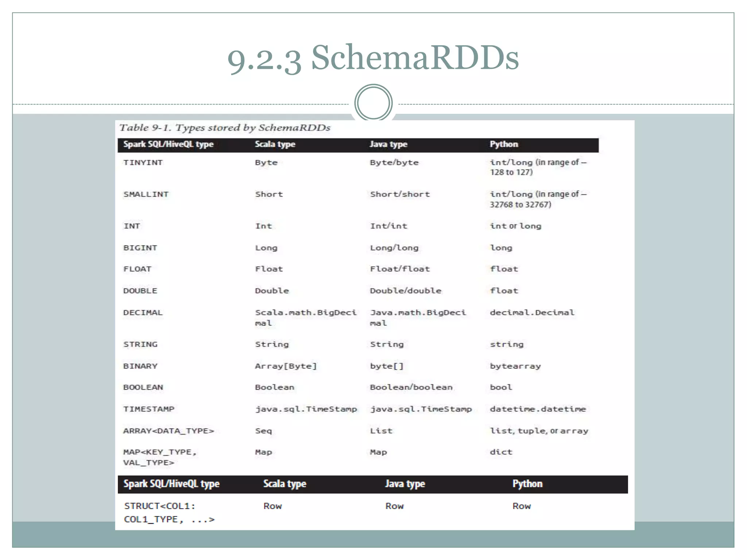Select the 'Row' cell under lower Python header
Screen dimensions: 747x560
(x=522, y=506)
